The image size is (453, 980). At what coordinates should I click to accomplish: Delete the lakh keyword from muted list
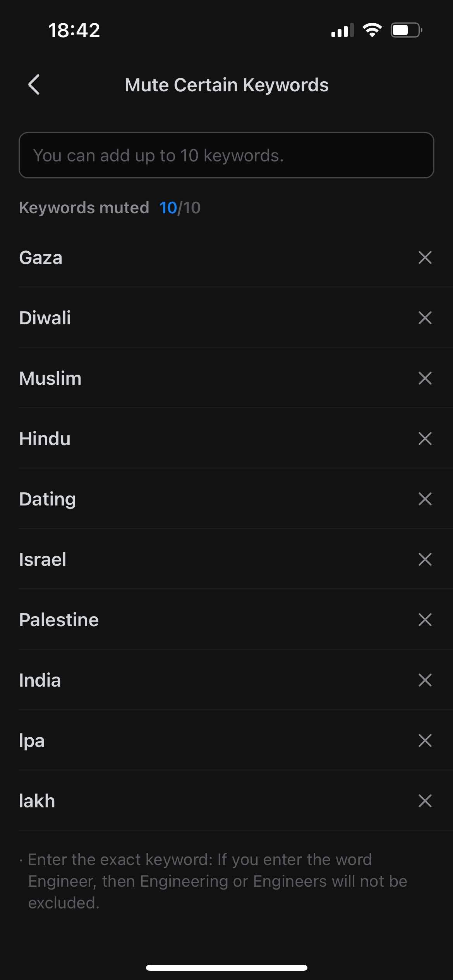(425, 801)
